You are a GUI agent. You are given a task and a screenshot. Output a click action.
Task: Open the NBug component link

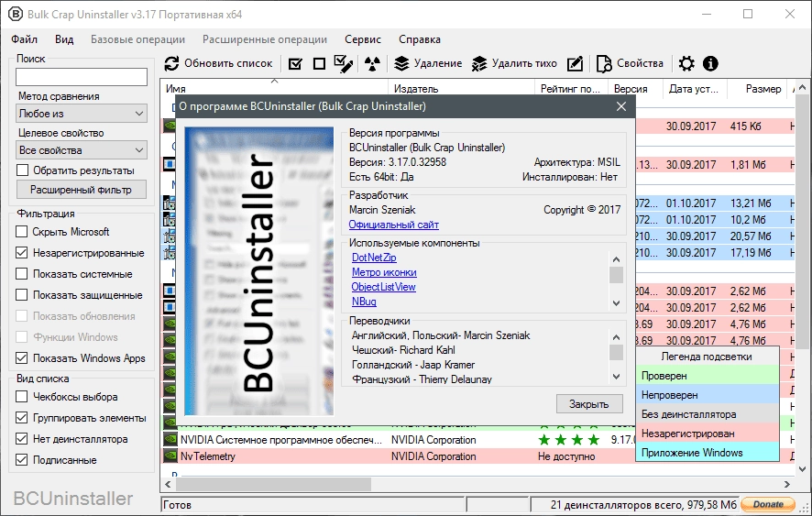tap(364, 301)
